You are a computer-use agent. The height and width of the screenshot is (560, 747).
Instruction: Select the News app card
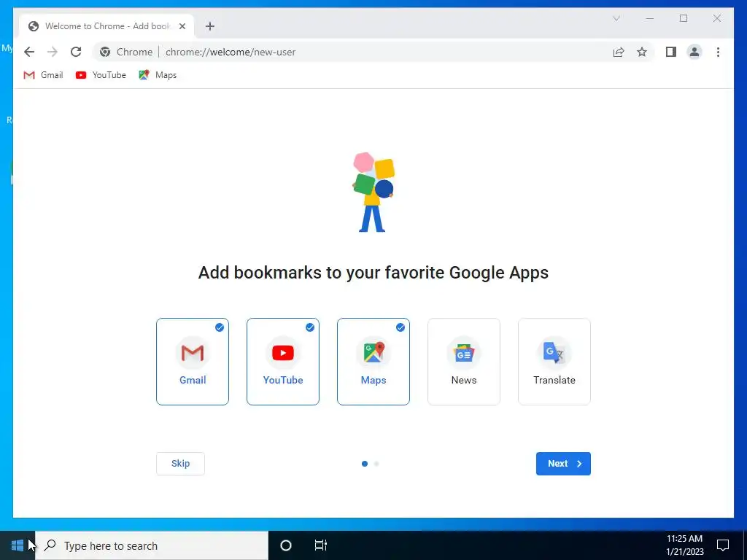(x=464, y=362)
